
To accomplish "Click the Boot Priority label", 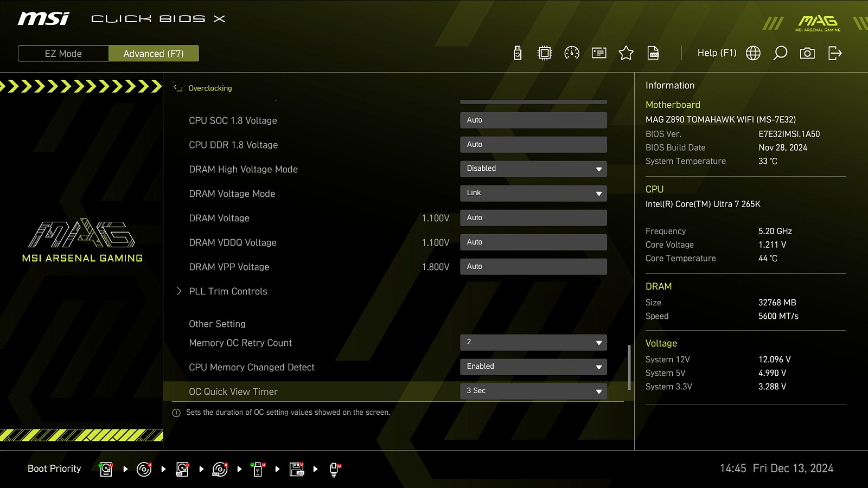I will coord(54,468).
